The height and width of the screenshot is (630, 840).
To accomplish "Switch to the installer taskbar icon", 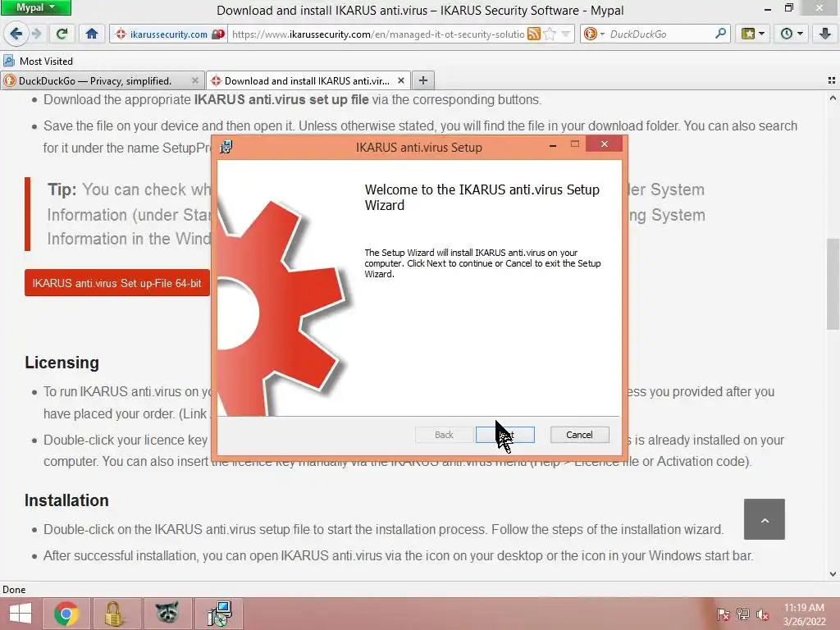I will click(219, 614).
